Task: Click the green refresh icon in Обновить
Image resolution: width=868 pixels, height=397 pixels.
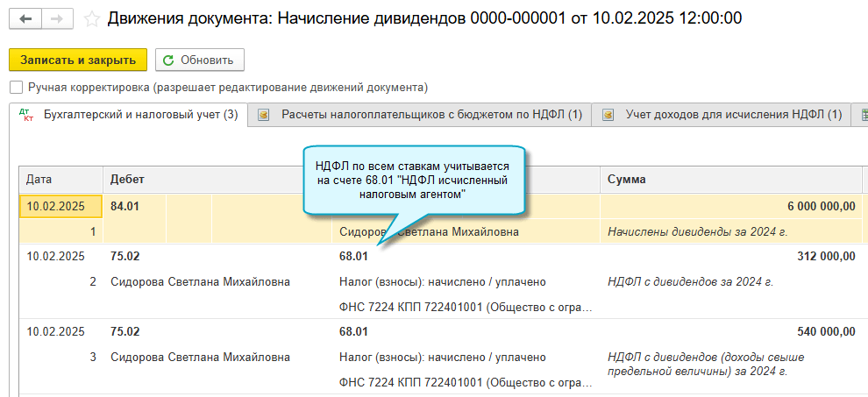Action: point(169,60)
